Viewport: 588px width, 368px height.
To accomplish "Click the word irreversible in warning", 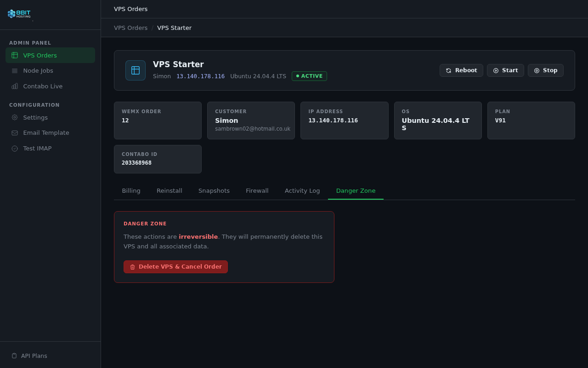I will (198, 236).
